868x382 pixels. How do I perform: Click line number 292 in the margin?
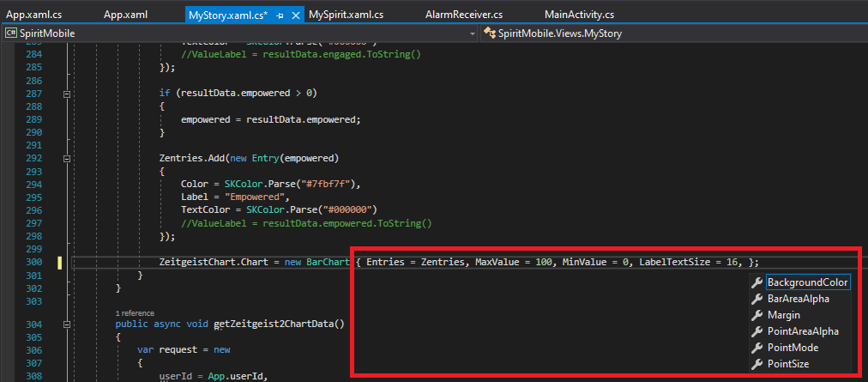(33, 158)
